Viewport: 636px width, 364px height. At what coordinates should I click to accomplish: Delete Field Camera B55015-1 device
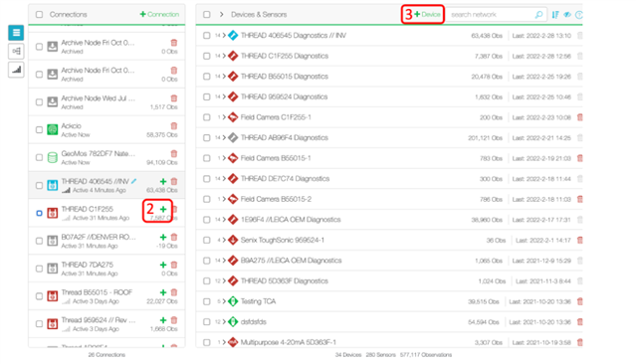[x=580, y=158]
